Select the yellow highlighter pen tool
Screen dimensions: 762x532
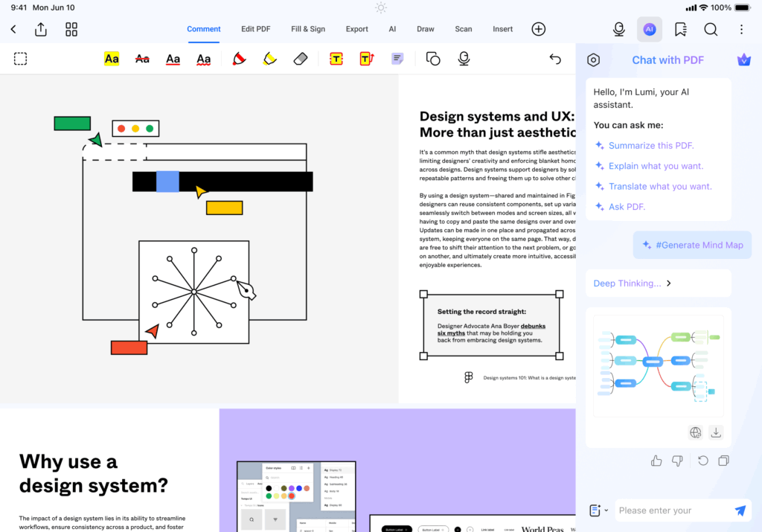pyautogui.click(x=269, y=59)
